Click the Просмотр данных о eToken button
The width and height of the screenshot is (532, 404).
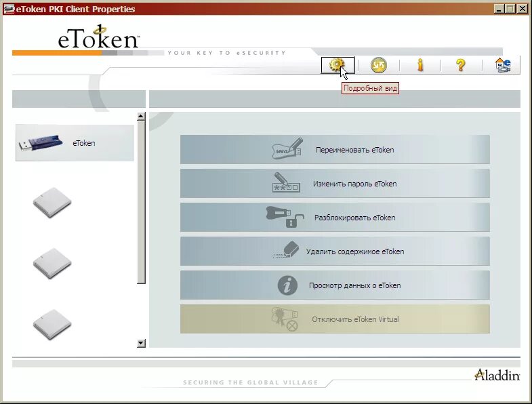335,285
